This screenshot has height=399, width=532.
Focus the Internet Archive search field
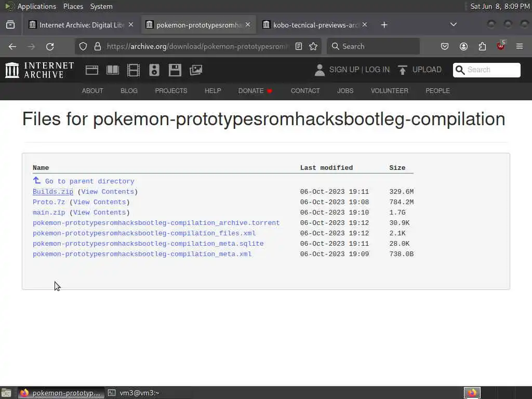tap(486, 70)
